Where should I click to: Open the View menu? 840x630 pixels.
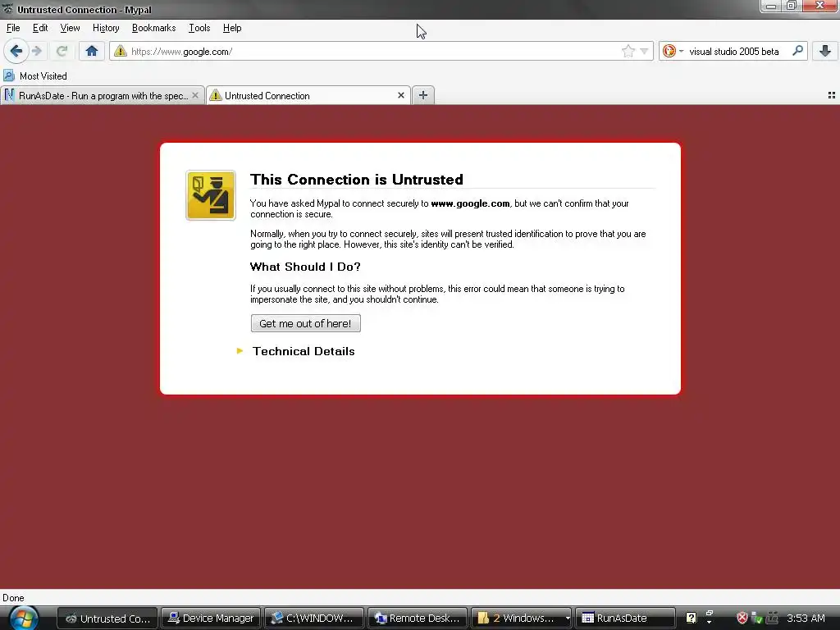pyautogui.click(x=71, y=28)
